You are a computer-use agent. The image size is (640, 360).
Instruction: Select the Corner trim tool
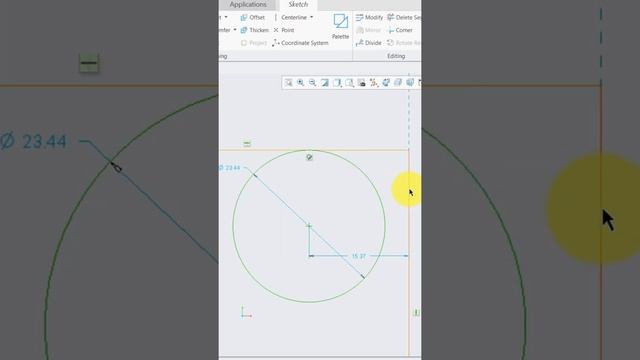coord(400,30)
